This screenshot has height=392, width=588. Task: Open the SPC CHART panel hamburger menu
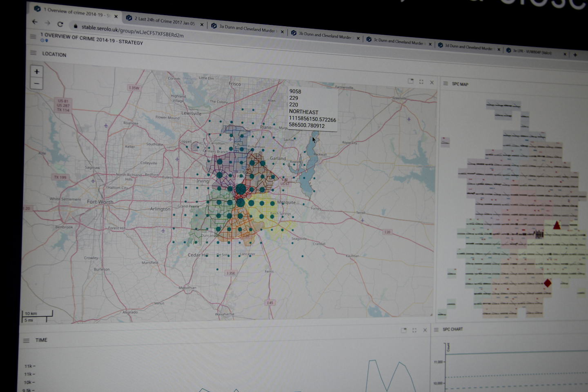tap(436, 329)
